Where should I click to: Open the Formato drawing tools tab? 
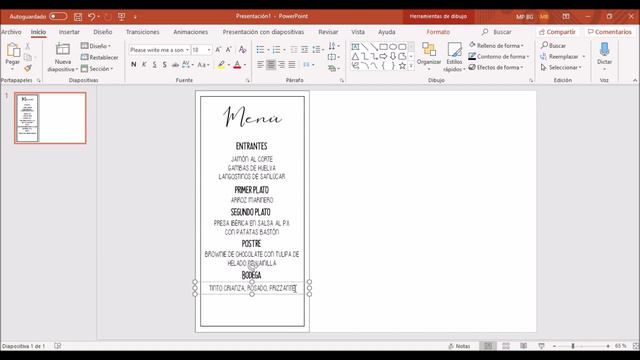pos(438,32)
